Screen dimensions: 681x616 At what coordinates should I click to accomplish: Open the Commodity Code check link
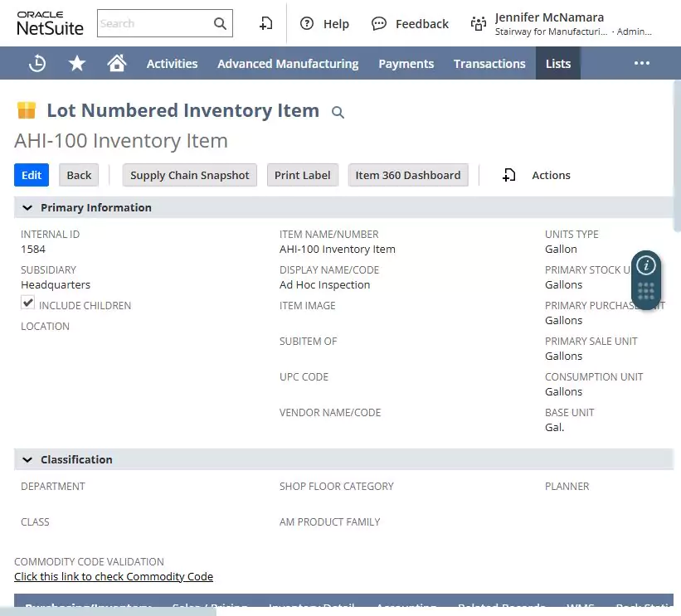pyautogui.click(x=114, y=576)
